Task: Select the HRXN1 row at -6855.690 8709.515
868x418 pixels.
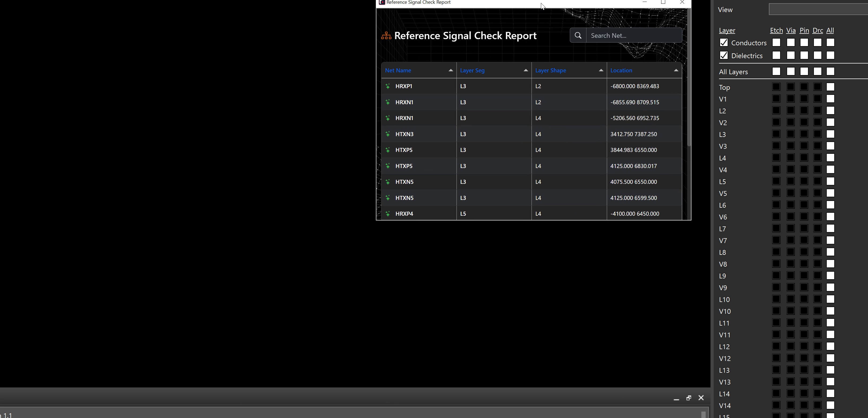Action: (531, 102)
